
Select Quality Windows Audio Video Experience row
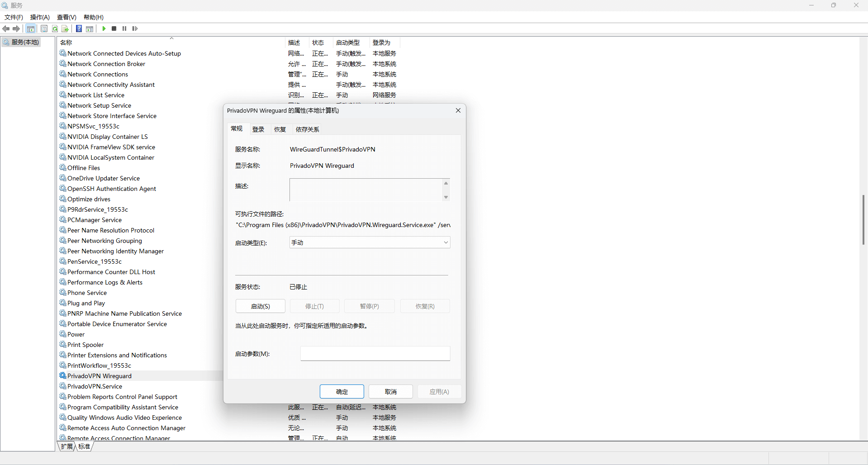(x=229, y=418)
